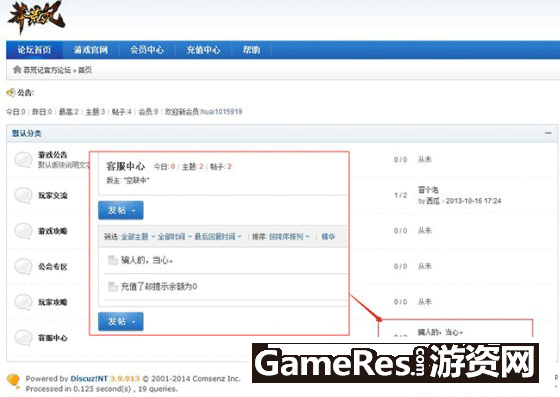Image resolution: width=560 pixels, height=397 pixels.
Task: Click the 玩家交流 forum bubble icon
Action: click(x=24, y=195)
